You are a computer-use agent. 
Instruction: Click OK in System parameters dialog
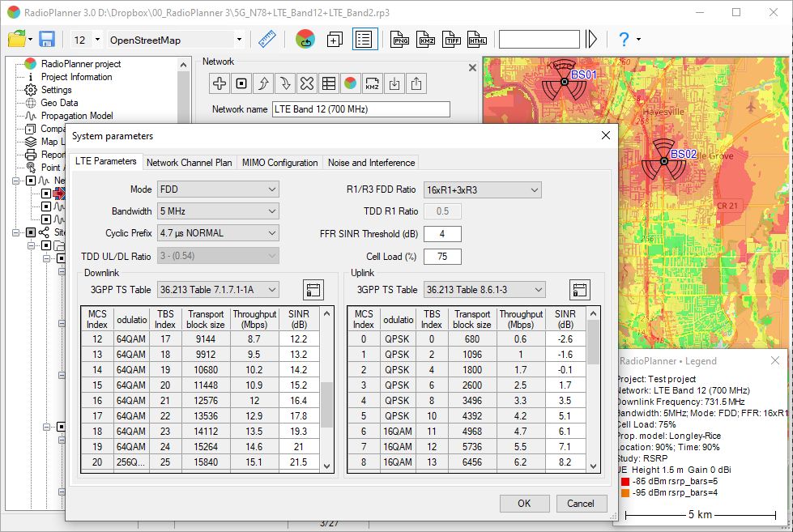click(524, 503)
